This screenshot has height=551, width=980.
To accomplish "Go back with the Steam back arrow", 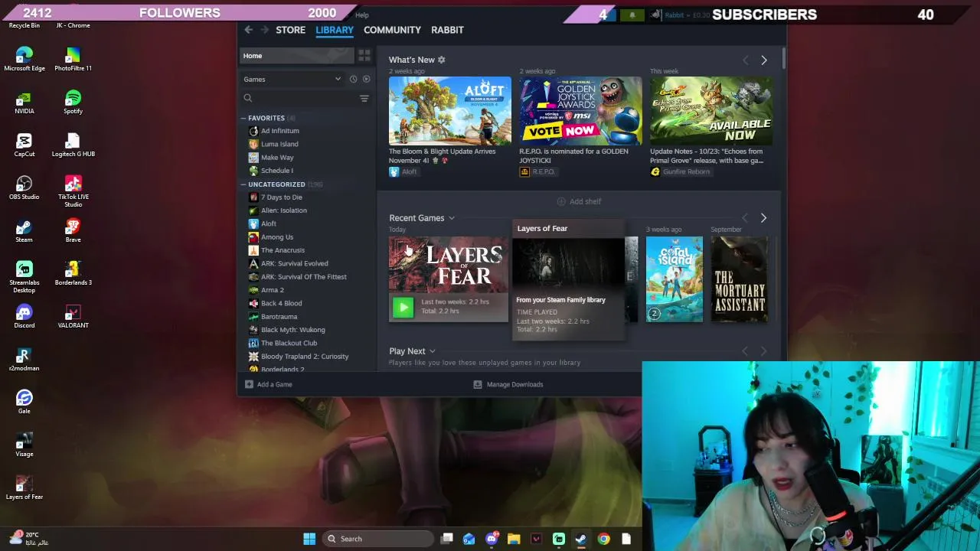I will (249, 30).
